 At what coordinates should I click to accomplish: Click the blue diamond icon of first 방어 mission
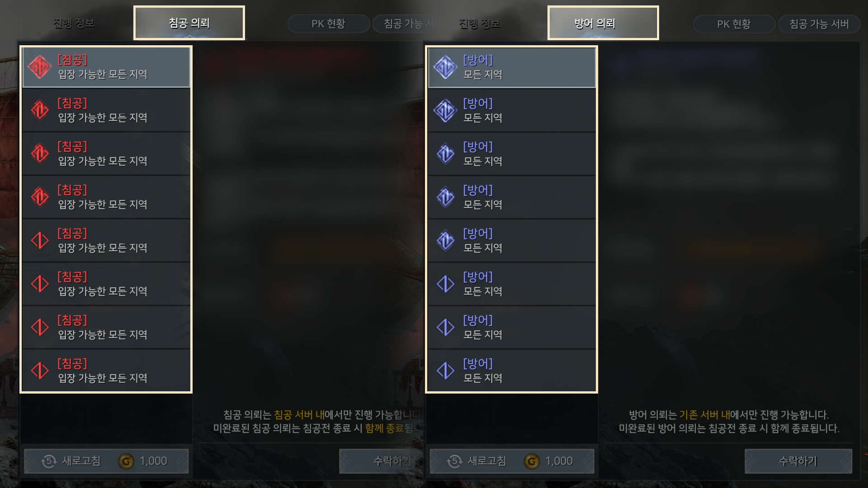(x=445, y=67)
